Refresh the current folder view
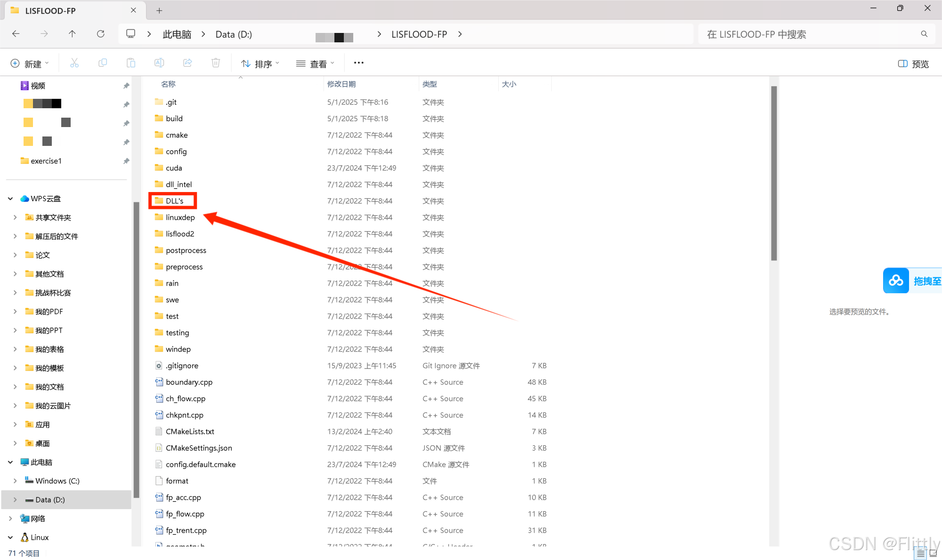942x560 pixels. click(x=100, y=34)
